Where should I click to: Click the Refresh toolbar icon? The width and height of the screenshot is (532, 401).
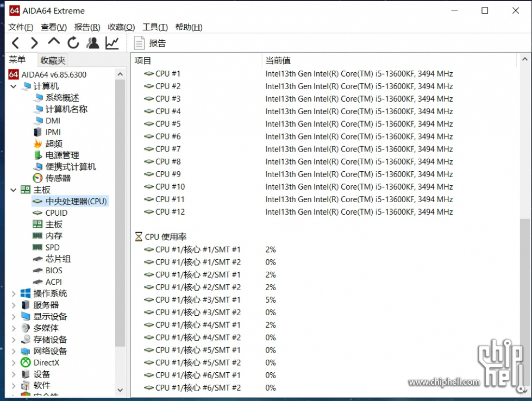click(73, 43)
